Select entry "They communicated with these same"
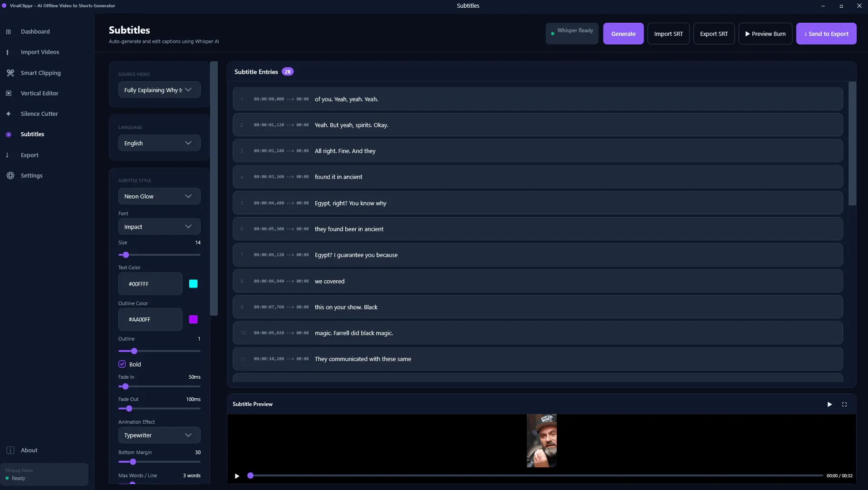Viewport: 868px width, 490px height. pos(538,359)
